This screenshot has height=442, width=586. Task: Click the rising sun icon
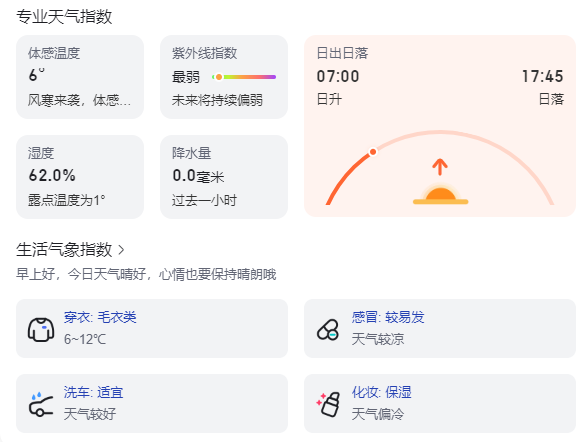441,194
